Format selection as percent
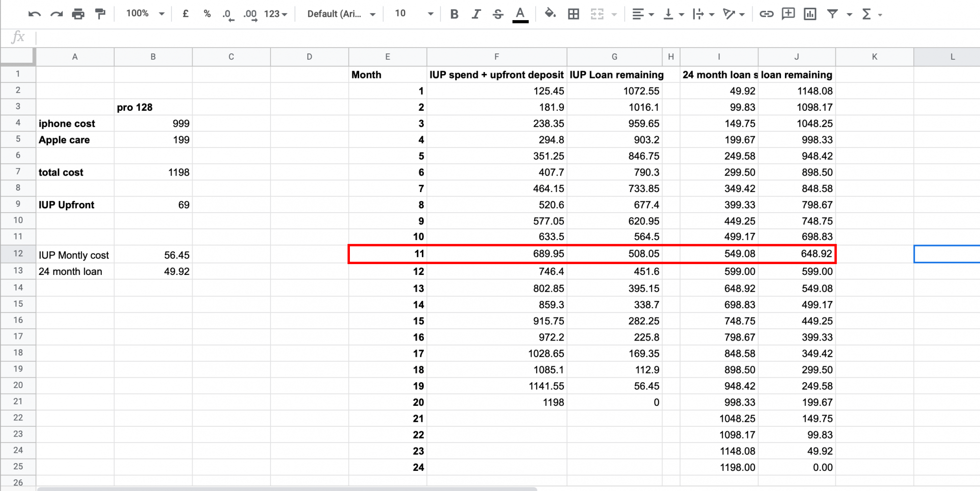 pyautogui.click(x=207, y=14)
